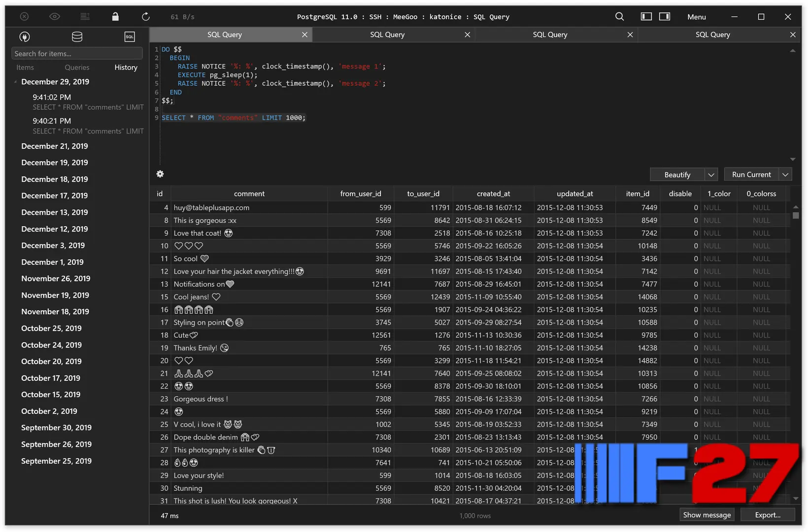Click the disconnect connection icon

tap(24, 16)
